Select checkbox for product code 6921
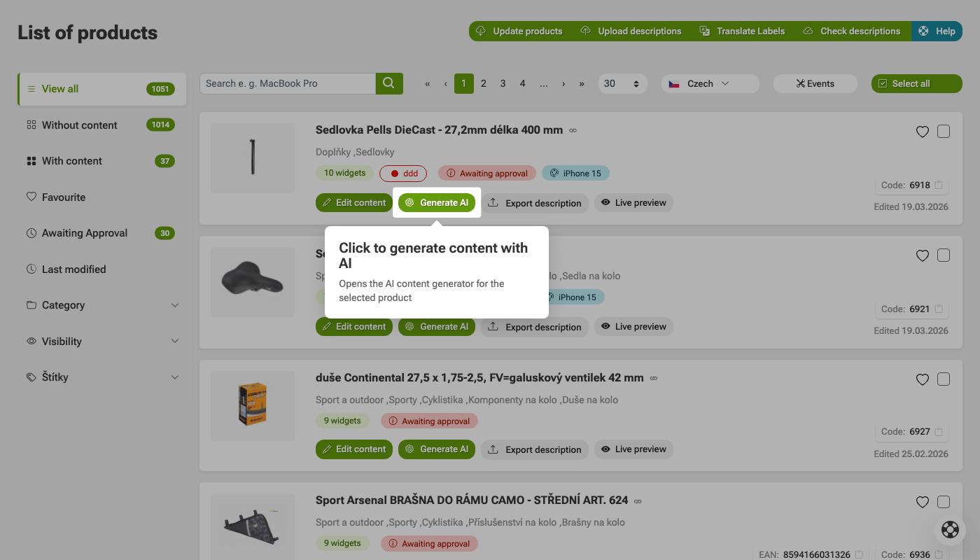The width and height of the screenshot is (980, 560). tap(944, 255)
